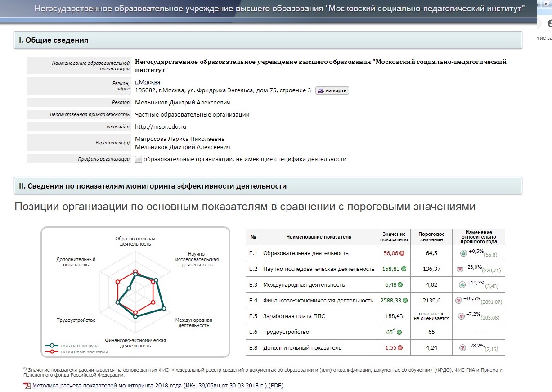The image size is (552, 392).
Task: Click the threshold value 4,02
Action: 431,284
